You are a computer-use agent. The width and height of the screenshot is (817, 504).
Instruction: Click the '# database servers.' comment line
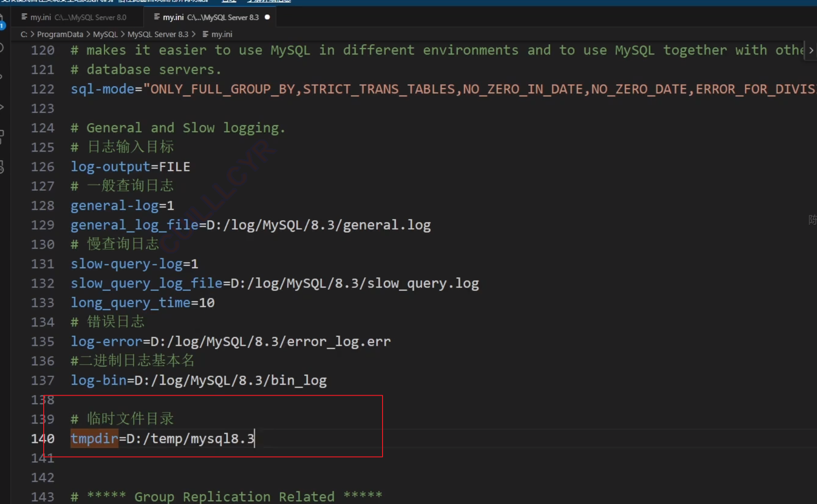pos(146,70)
